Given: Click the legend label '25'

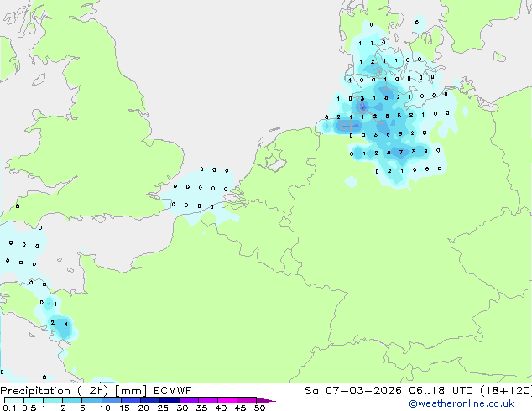Looking at the screenshot, I should tap(163, 408).
